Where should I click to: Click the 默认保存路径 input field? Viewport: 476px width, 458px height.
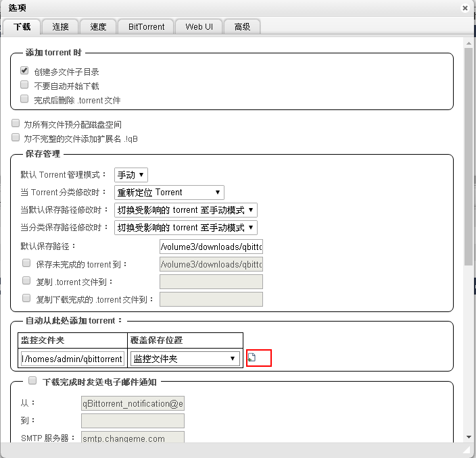pos(211,247)
